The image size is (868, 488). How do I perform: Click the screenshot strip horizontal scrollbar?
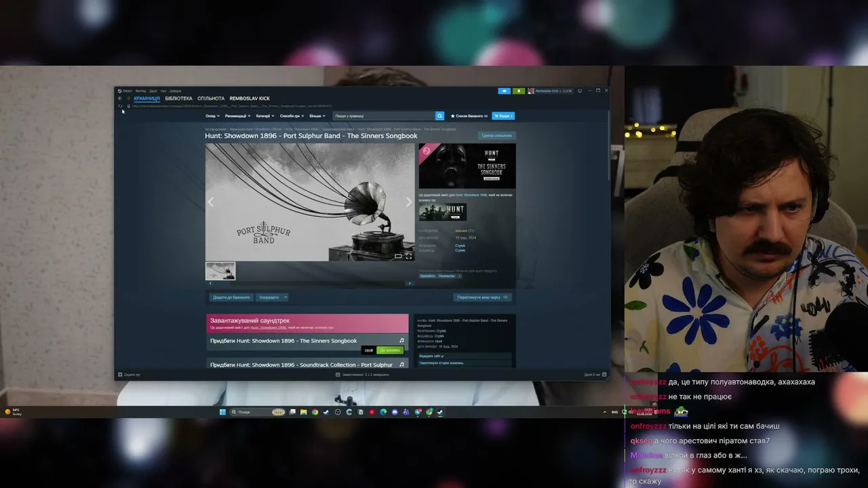point(310,283)
